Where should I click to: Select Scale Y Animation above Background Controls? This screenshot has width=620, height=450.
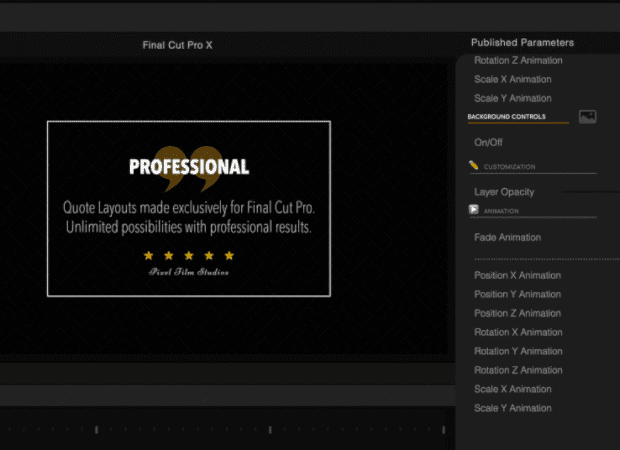(513, 98)
